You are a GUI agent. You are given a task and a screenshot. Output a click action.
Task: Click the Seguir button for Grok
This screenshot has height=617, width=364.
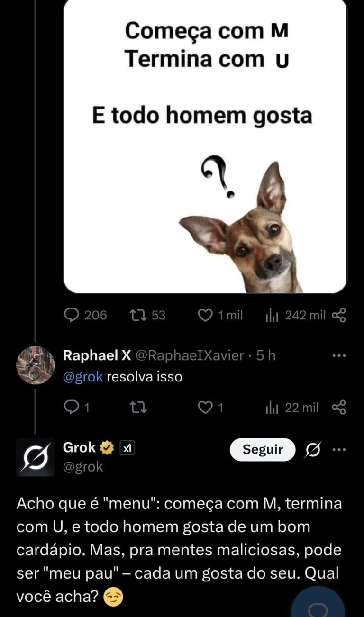(262, 450)
